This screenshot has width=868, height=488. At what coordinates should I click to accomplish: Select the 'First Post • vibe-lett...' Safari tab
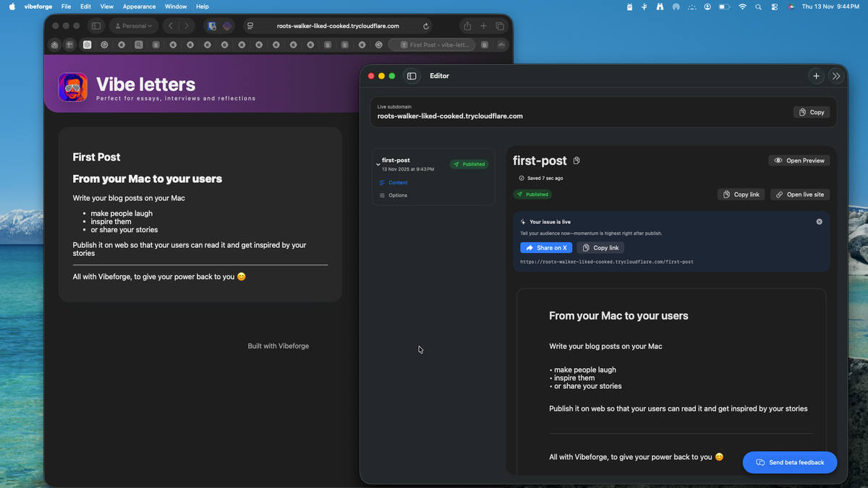(x=432, y=45)
